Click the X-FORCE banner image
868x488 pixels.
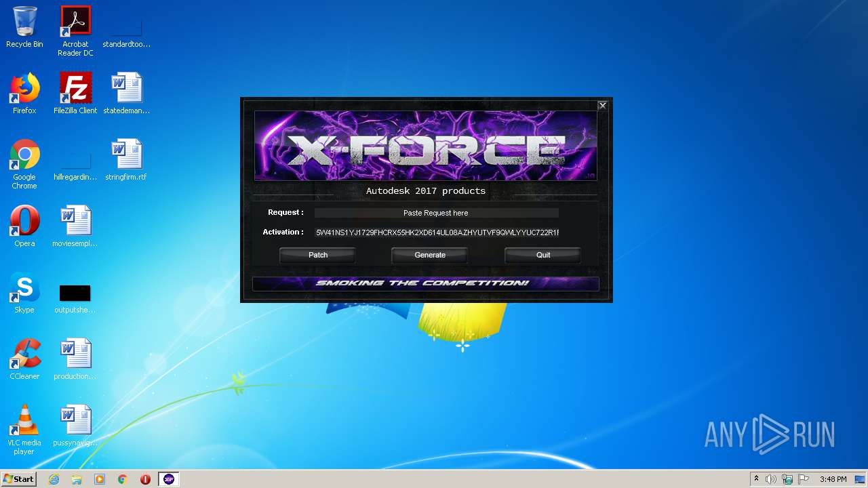pyautogui.click(x=425, y=146)
